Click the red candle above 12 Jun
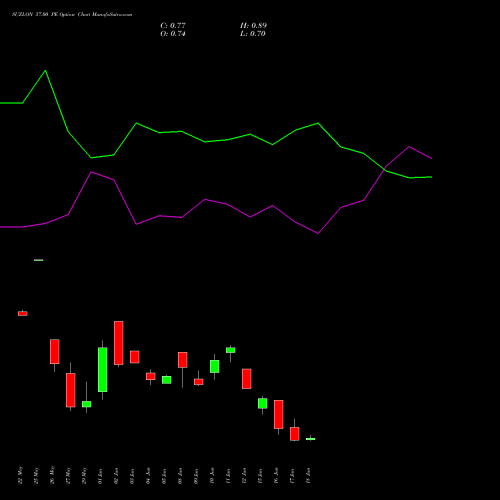The image size is (500, 500). coord(247,379)
